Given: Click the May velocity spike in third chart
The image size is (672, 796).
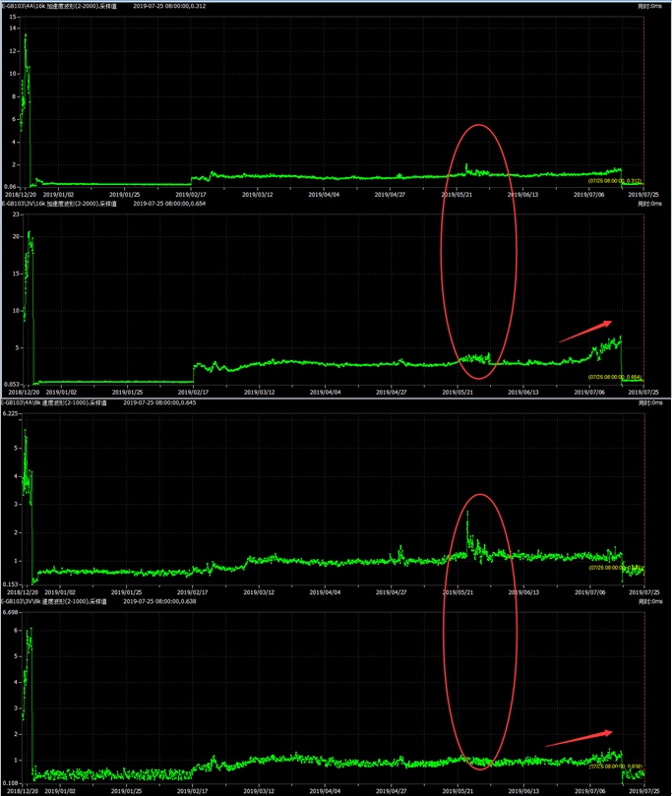Looking at the screenshot, I should click(467, 514).
